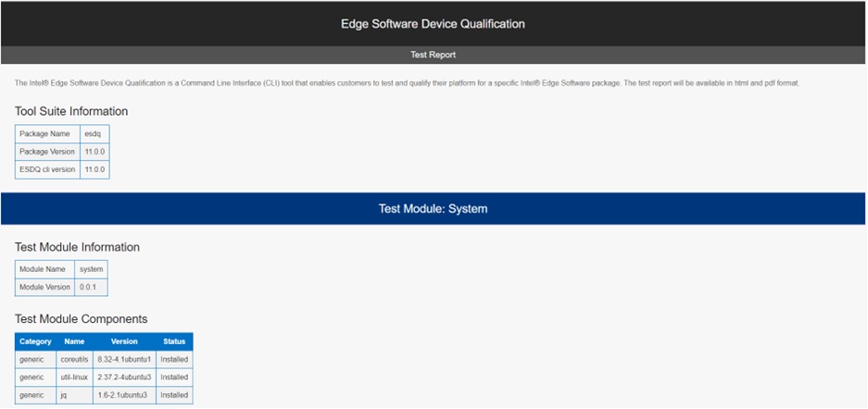
Task: Click the Name column header
Action: (x=74, y=341)
